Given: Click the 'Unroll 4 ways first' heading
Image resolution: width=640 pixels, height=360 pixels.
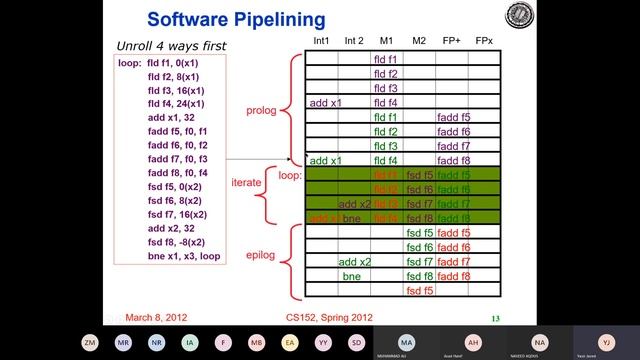Looking at the screenshot, I should tap(171, 46).
